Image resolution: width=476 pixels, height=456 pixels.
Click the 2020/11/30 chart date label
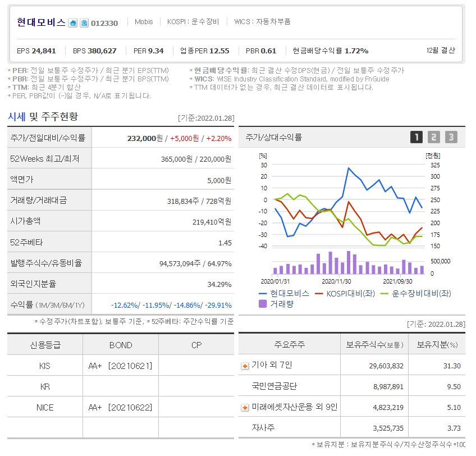(336, 281)
